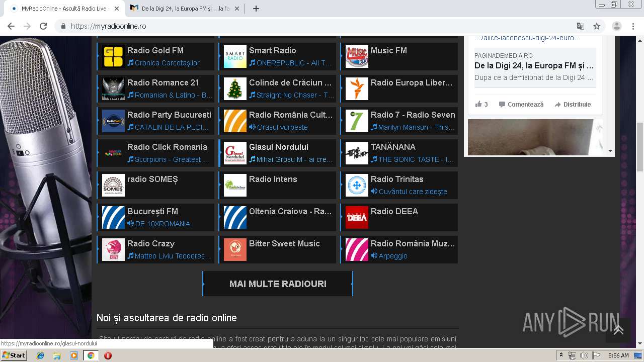Viewport: 644px width, 362px height.
Task: Open Music FM station logo
Action: [x=357, y=56]
